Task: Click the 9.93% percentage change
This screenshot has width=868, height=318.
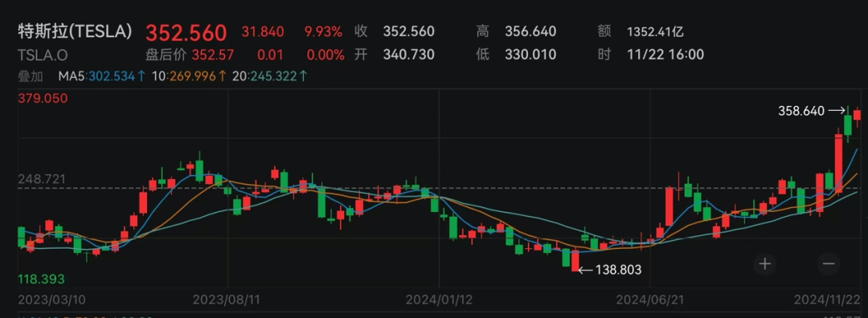Action: point(323,31)
